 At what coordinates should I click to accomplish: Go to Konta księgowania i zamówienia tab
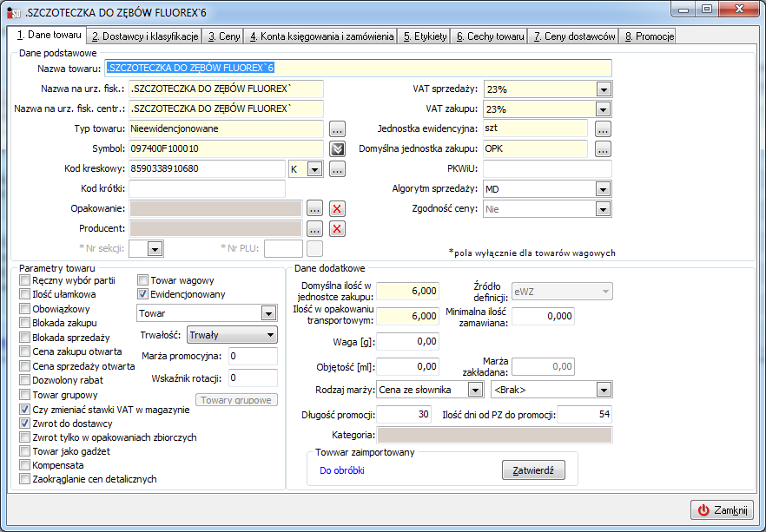[x=321, y=36]
